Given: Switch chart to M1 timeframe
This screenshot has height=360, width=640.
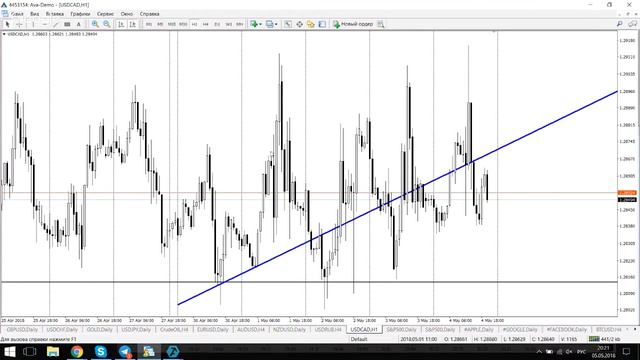Looking at the screenshot, I should point(149,24).
